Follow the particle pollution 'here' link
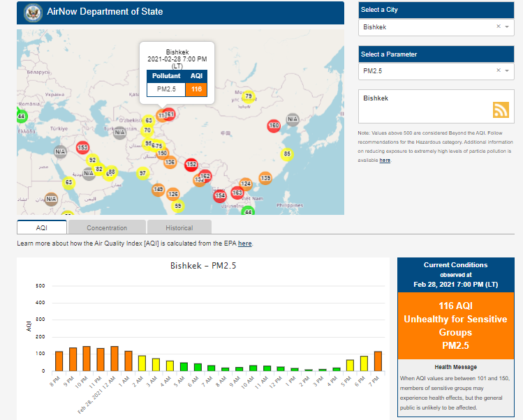 point(385,160)
